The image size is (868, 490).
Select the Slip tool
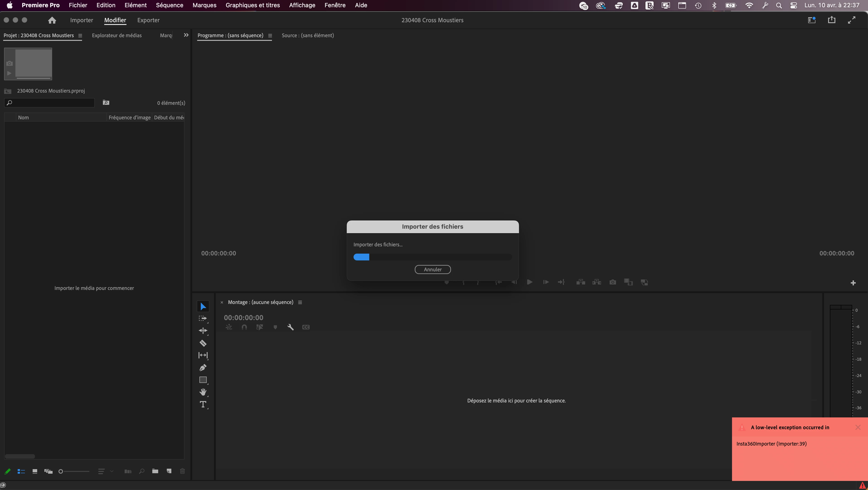[x=203, y=355]
